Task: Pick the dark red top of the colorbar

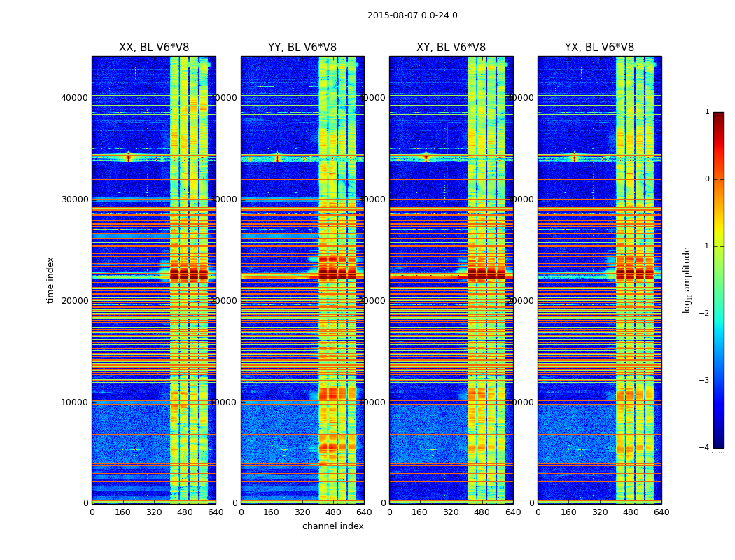Action: (718, 116)
